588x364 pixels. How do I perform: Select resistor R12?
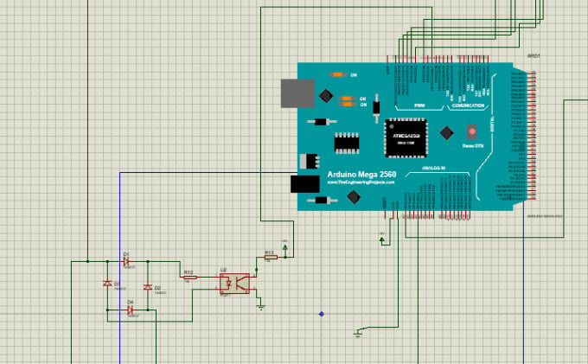[x=190, y=278]
